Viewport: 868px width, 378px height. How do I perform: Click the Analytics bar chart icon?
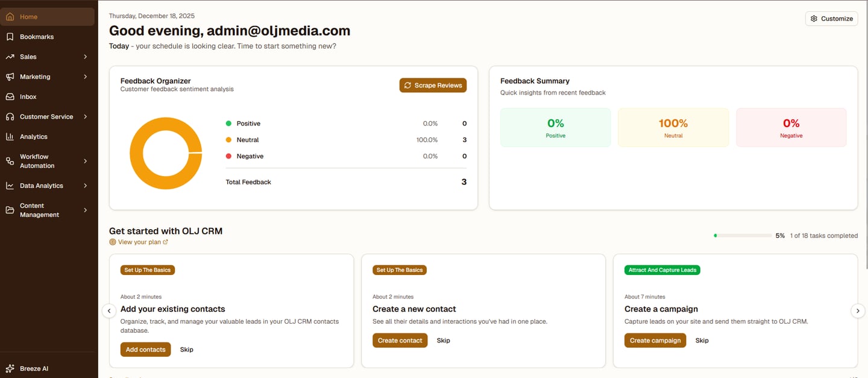10,137
